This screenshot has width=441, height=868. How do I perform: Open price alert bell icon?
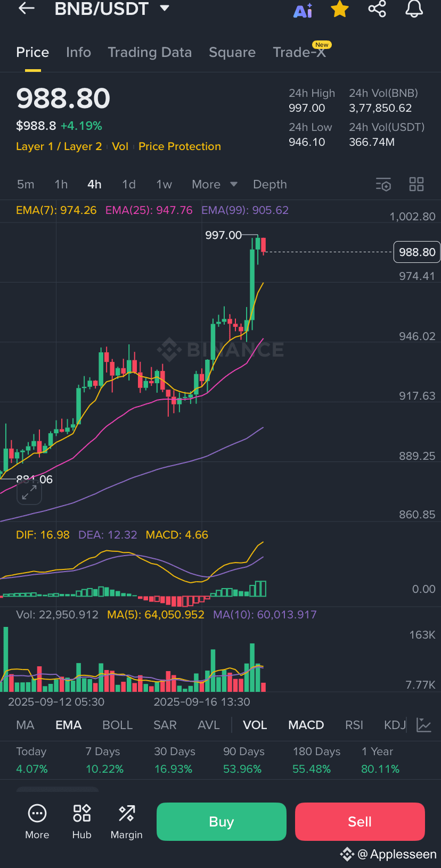point(414,9)
